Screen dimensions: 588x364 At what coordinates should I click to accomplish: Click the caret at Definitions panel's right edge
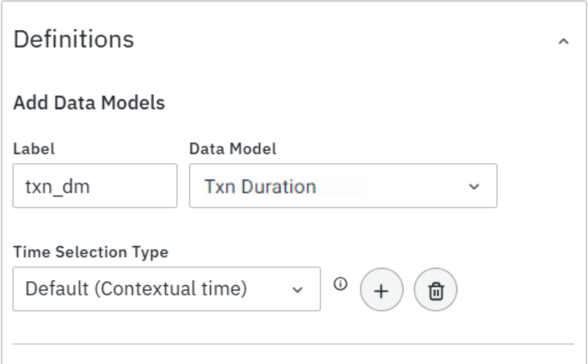563,41
